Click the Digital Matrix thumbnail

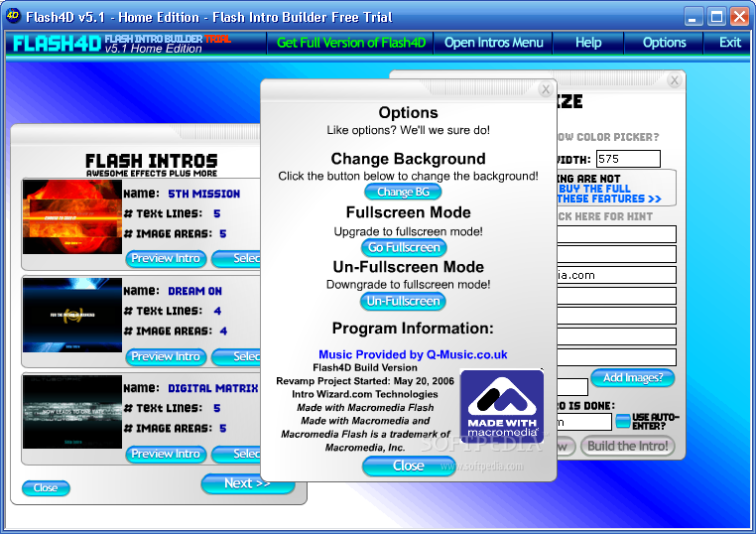pyautogui.click(x=72, y=413)
